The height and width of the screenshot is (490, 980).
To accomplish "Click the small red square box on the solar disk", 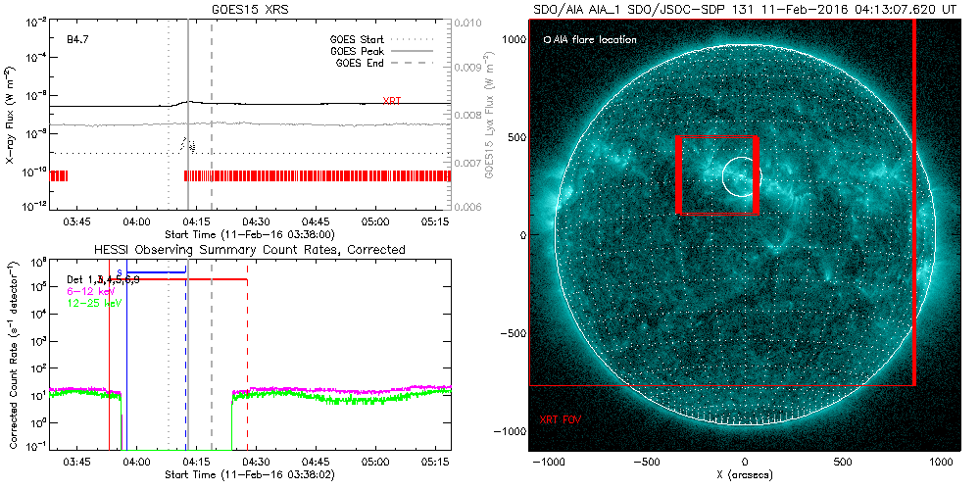I will (x=717, y=138).
